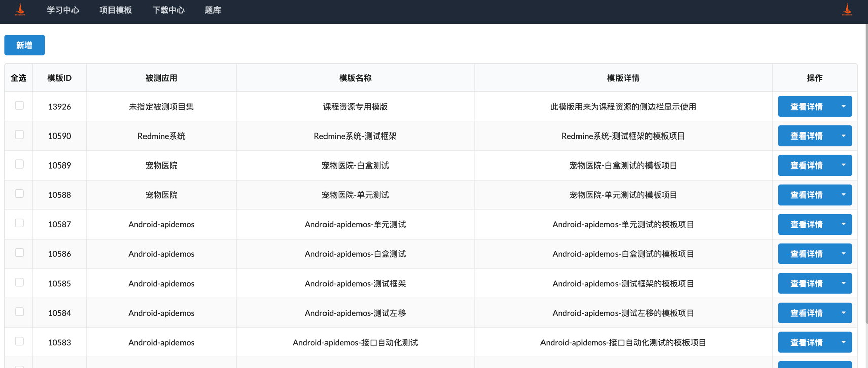
Task: Check the box for template 13926
Action: [x=19, y=105]
